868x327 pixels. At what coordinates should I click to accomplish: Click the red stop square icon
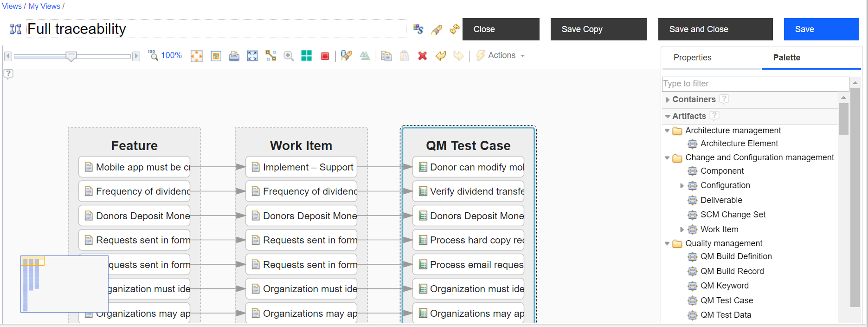325,56
